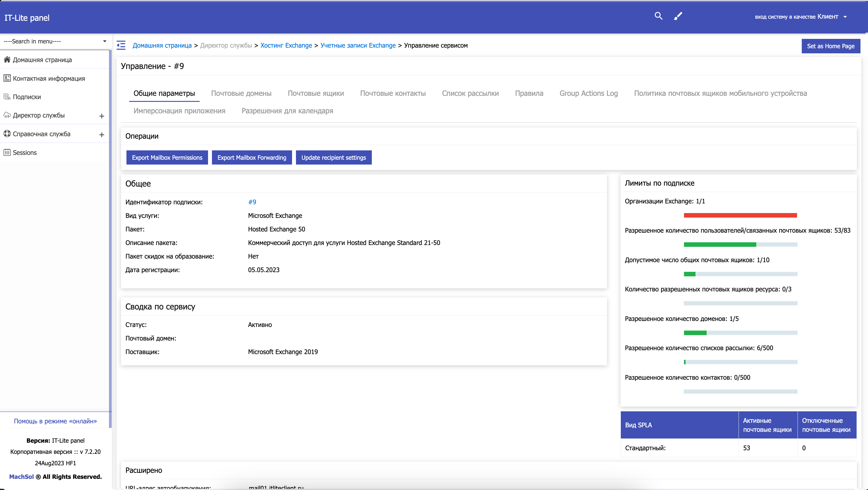Viewport: 868px width, 490px height.
Task: Switch to Почтовые домены tab
Action: 241,93
